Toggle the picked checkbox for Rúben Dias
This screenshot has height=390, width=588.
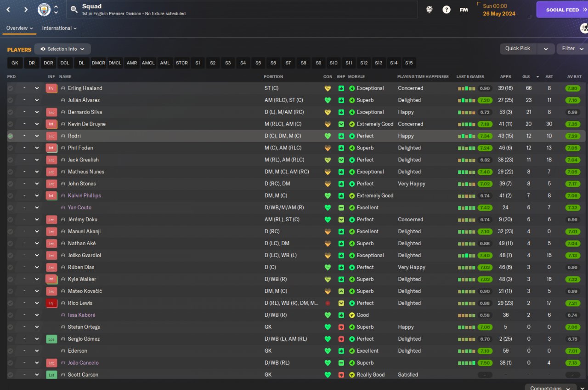coord(10,268)
